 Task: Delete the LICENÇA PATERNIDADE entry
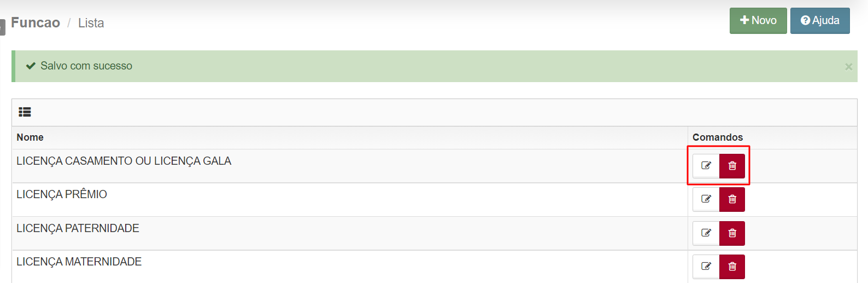tap(732, 233)
